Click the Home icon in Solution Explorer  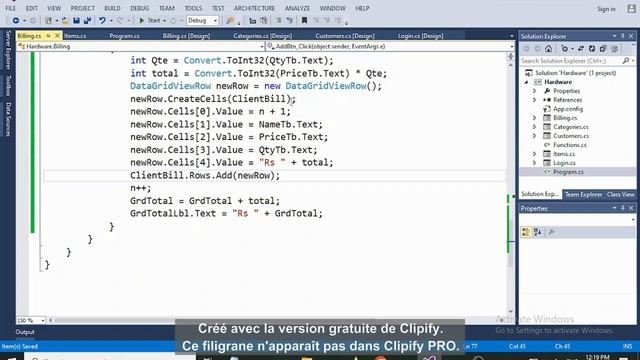549,49
